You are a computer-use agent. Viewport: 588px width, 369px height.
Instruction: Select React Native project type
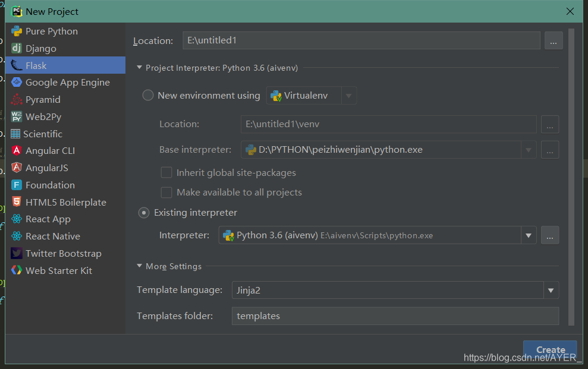click(65, 236)
